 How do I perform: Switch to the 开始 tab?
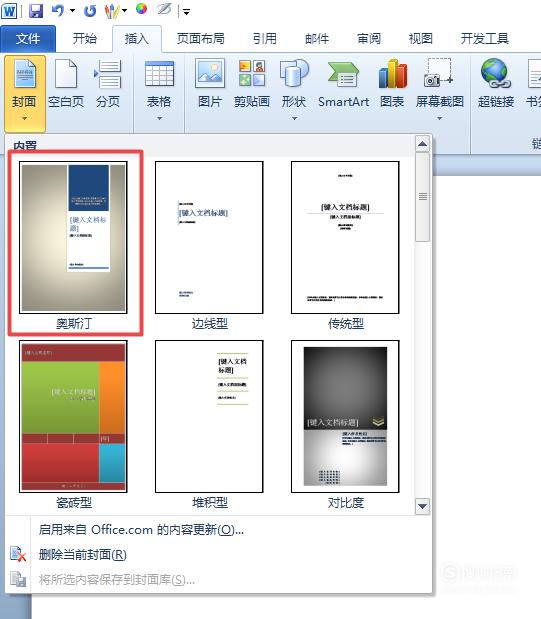(85, 38)
